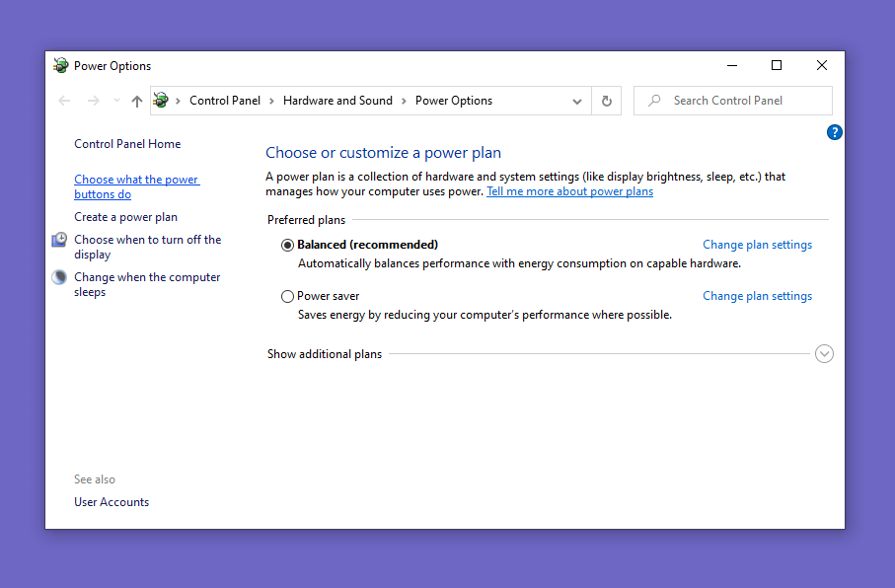Image resolution: width=895 pixels, height=588 pixels.
Task: Open Control Panel breadcrumb
Action: pos(225,101)
